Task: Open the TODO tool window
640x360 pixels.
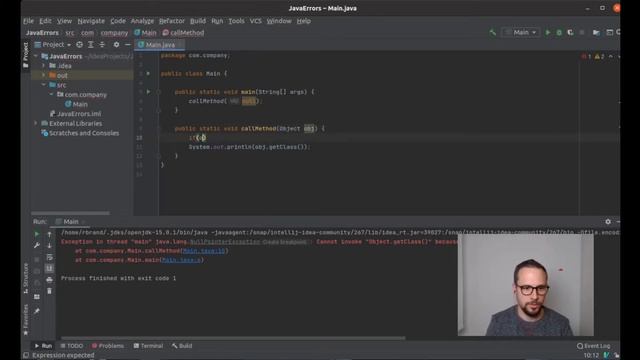Action: tap(72, 346)
